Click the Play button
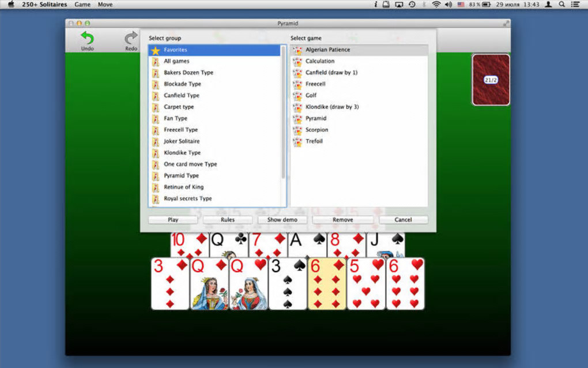 click(x=173, y=220)
